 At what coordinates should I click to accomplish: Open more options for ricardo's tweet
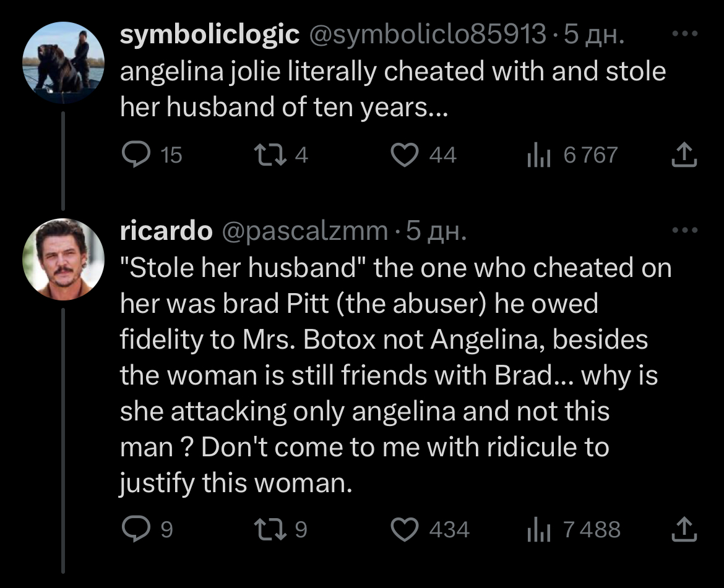coord(684,231)
